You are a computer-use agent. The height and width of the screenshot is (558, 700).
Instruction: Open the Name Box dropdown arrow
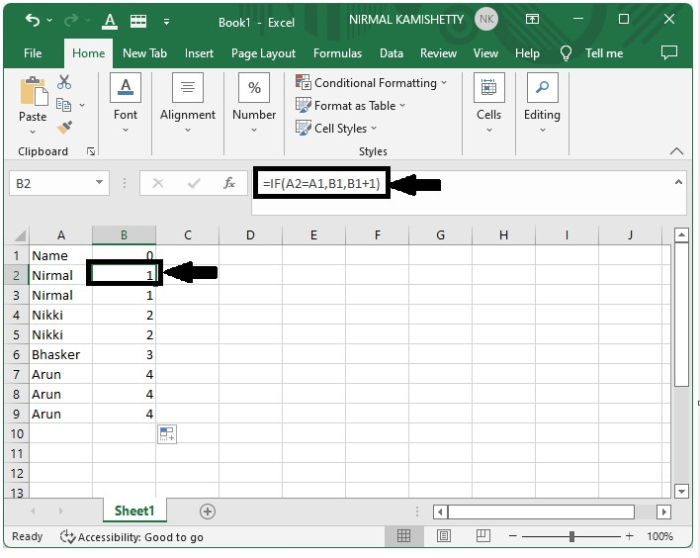coord(99,183)
